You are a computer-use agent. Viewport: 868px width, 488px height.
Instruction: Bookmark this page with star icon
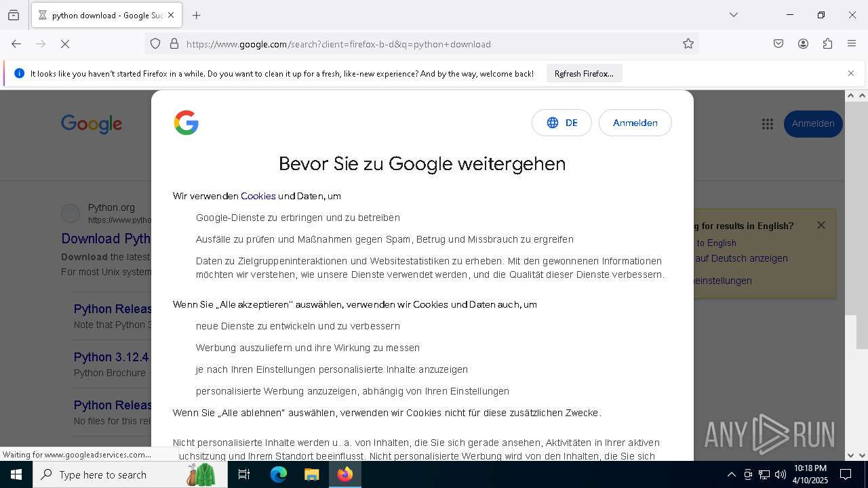tap(688, 44)
